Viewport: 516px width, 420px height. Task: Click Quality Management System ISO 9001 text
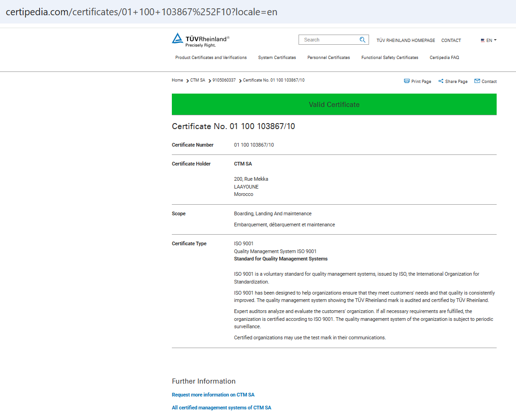point(275,251)
